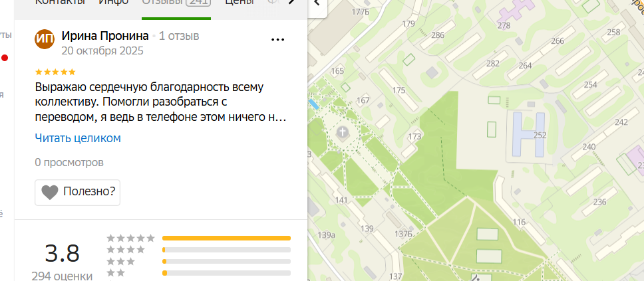
Task: Select map building number 282
Action: (493, 63)
